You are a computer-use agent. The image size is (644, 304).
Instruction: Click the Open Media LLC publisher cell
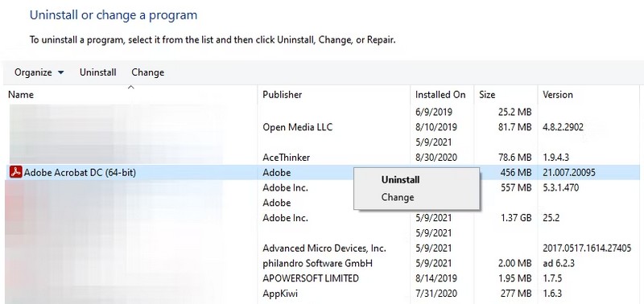pyautogui.click(x=297, y=127)
